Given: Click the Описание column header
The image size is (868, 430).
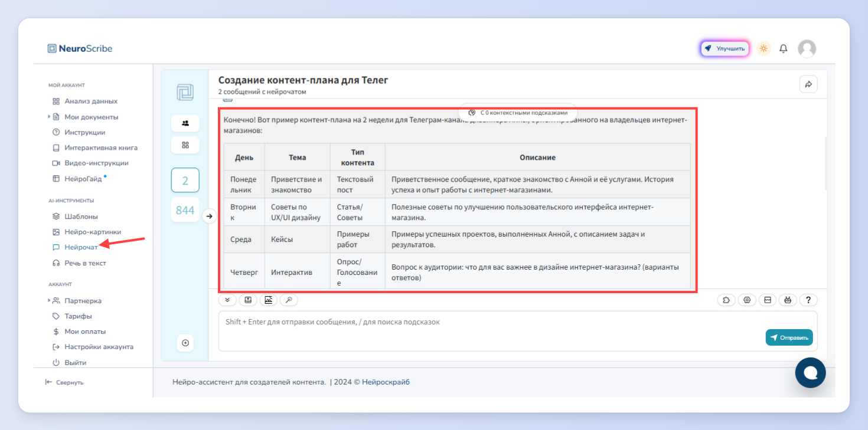Looking at the screenshot, I should click(537, 157).
